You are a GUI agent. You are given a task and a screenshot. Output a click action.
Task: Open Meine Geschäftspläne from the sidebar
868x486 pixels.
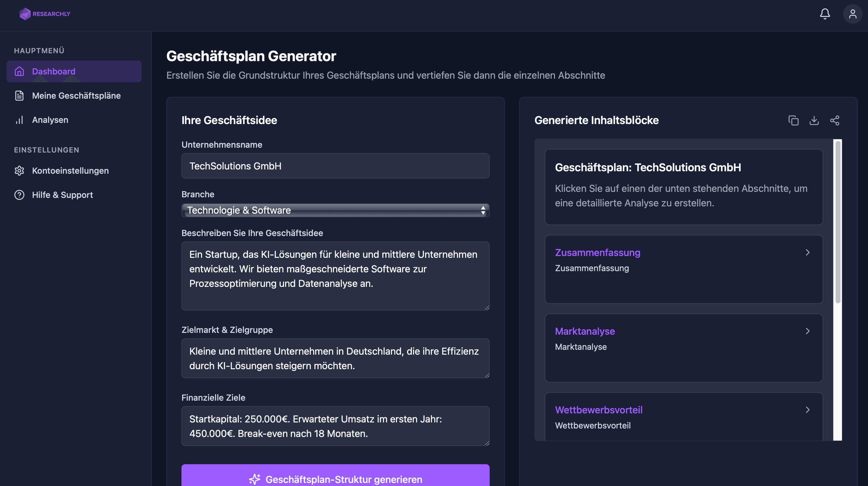[x=77, y=95]
